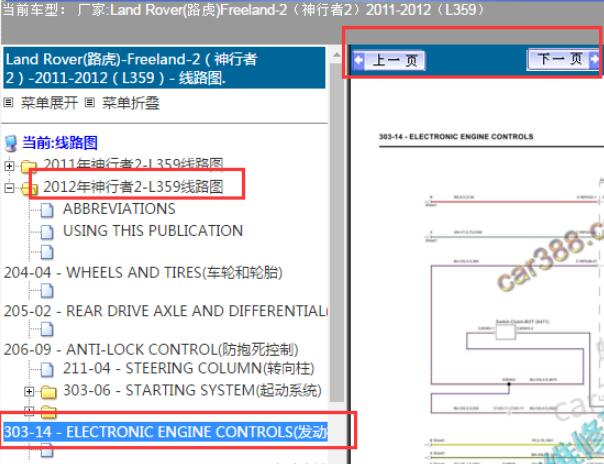Open 206-09 ANTI-LOCK CONTROL entry

click(x=151, y=349)
